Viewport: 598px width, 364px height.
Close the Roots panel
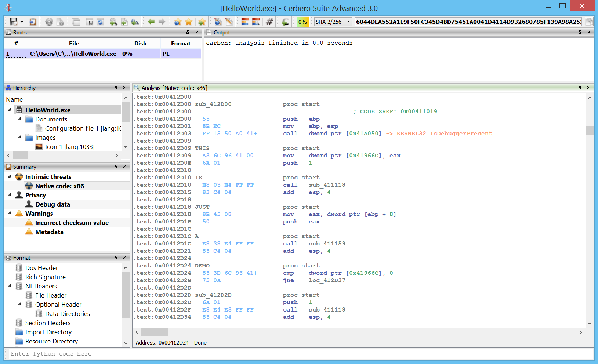click(197, 32)
